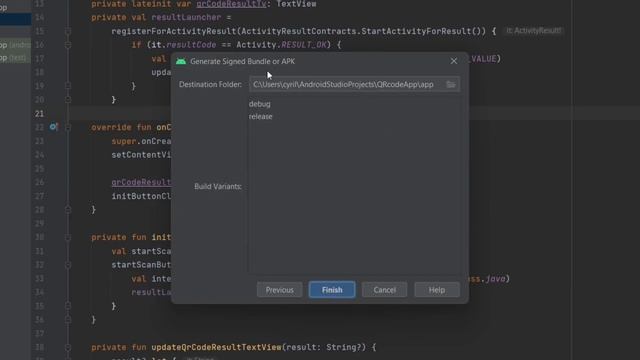Collapse the code fold at line 16
The image size is (640, 360).
pyautogui.click(x=68, y=45)
